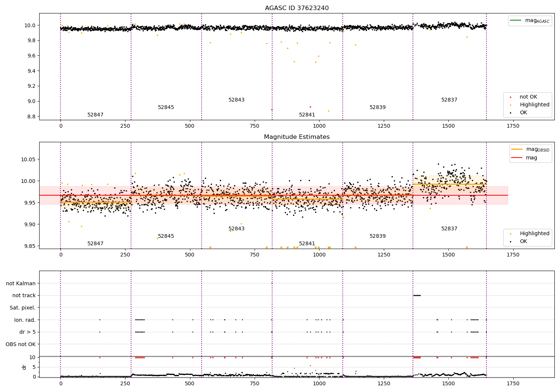The height and width of the screenshot is (392, 560).
Task: Click the 9.4 y-tick of top panel
Action: [x=32, y=71]
